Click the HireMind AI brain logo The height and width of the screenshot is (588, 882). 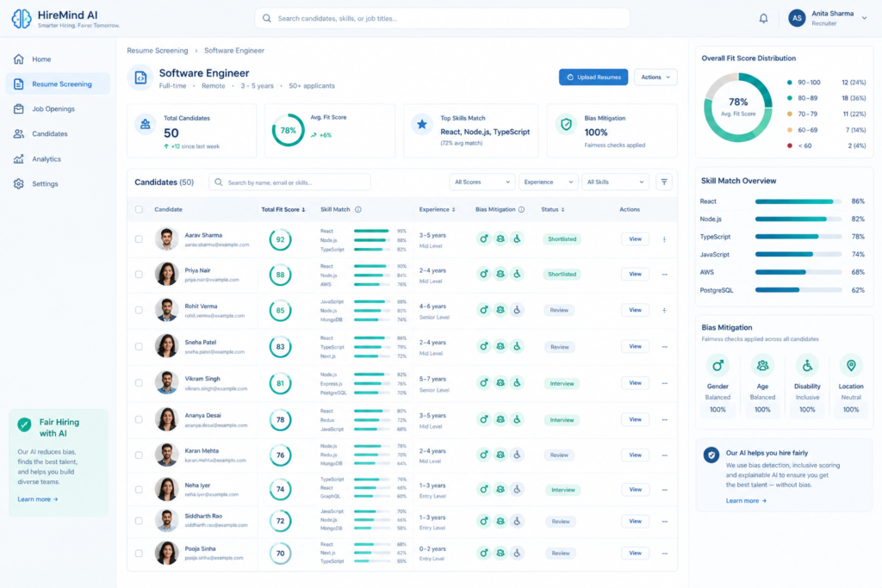(22, 19)
